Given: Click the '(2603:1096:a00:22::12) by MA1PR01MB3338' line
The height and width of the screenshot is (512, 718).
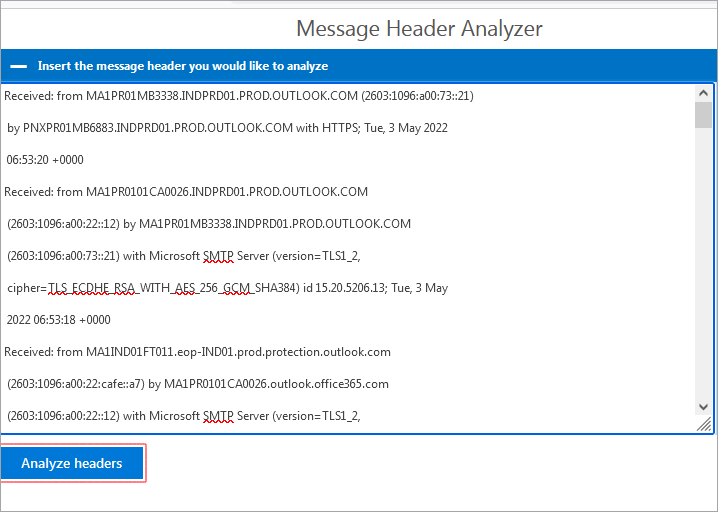Looking at the screenshot, I should click(208, 224).
